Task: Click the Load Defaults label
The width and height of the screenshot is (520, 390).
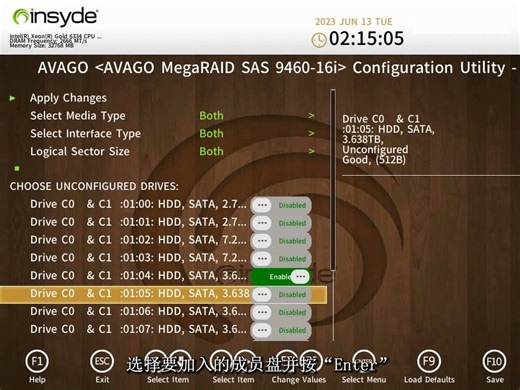Action: [429, 380]
